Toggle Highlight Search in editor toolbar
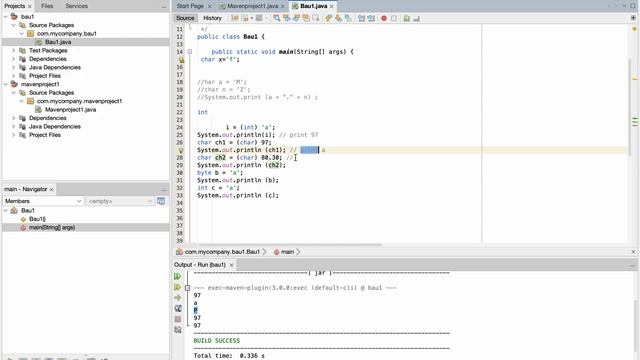 [306, 18]
